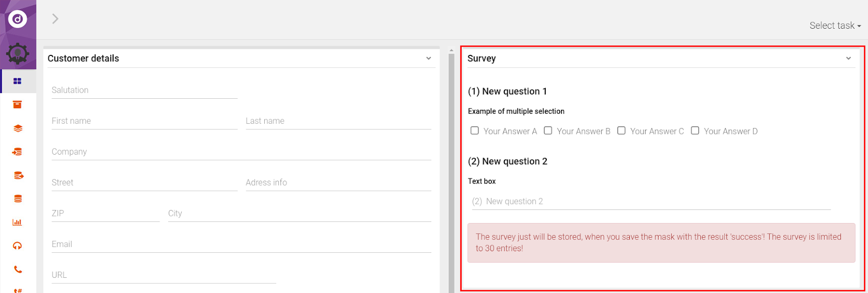Click the database import arrow icon
This screenshot has height=293, width=868.
coord(17,152)
